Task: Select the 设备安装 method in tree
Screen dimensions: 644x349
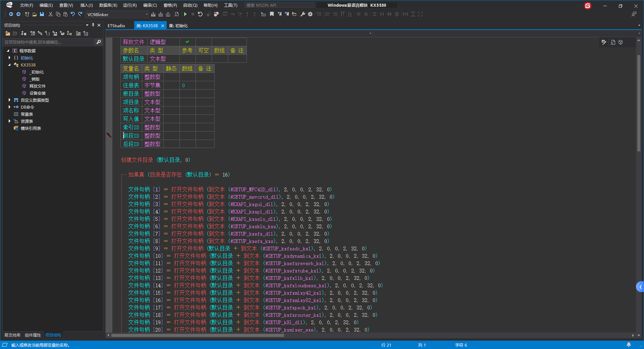Action: [x=38, y=93]
